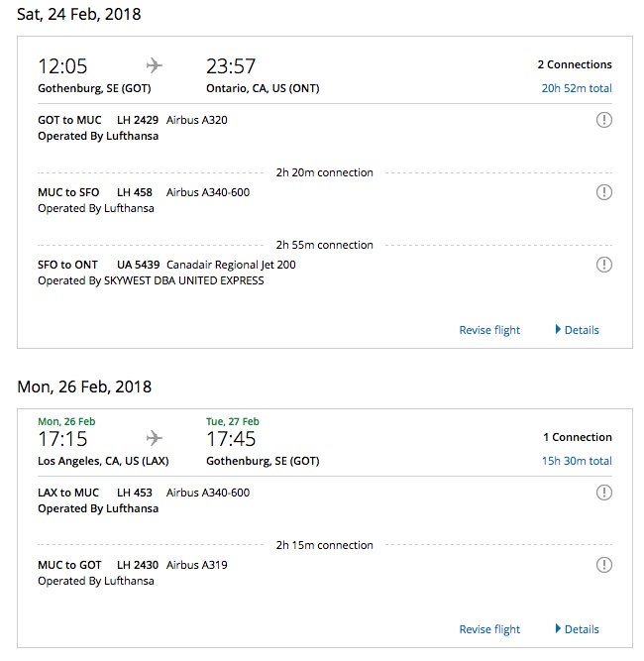Click Revise flight for the 24 Feb itinerary

(489, 330)
